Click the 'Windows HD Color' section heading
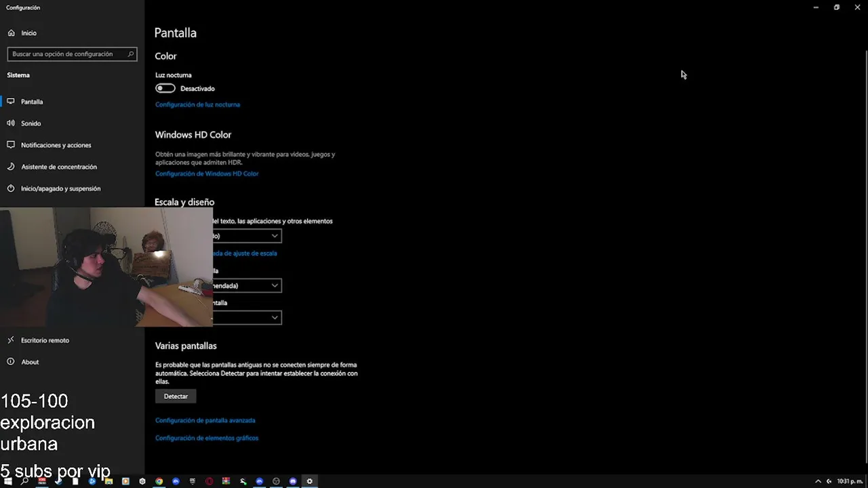Image resolution: width=868 pixels, height=488 pixels. pos(193,135)
